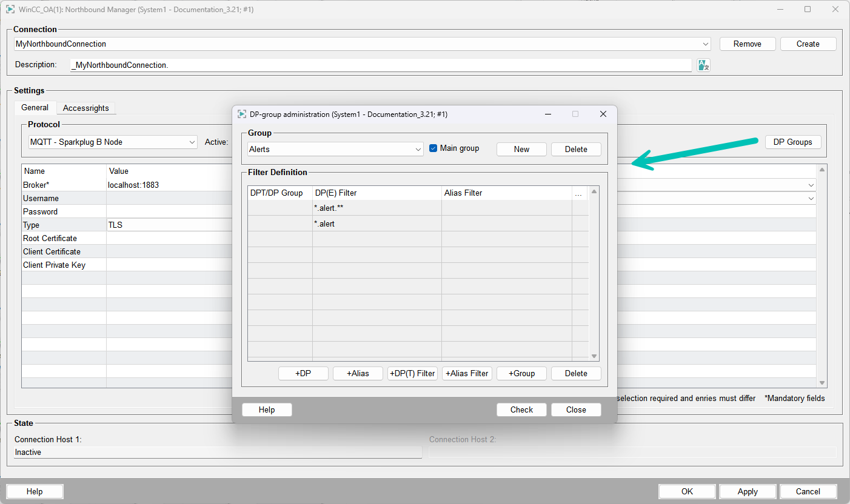Select the *.alert.** filter row
850x504 pixels.
[x=376, y=208]
